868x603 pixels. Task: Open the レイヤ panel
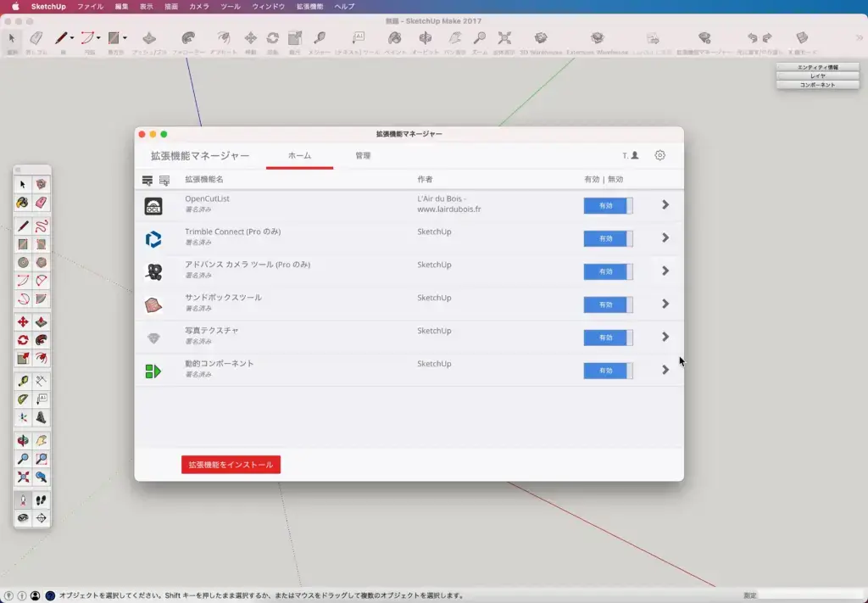[818, 75]
